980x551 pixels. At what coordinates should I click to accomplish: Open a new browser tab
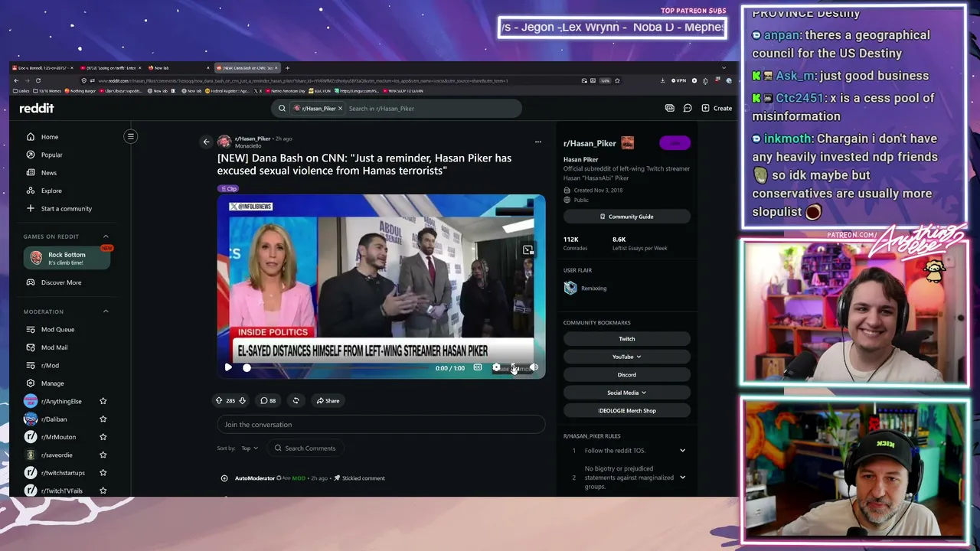click(x=287, y=68)
